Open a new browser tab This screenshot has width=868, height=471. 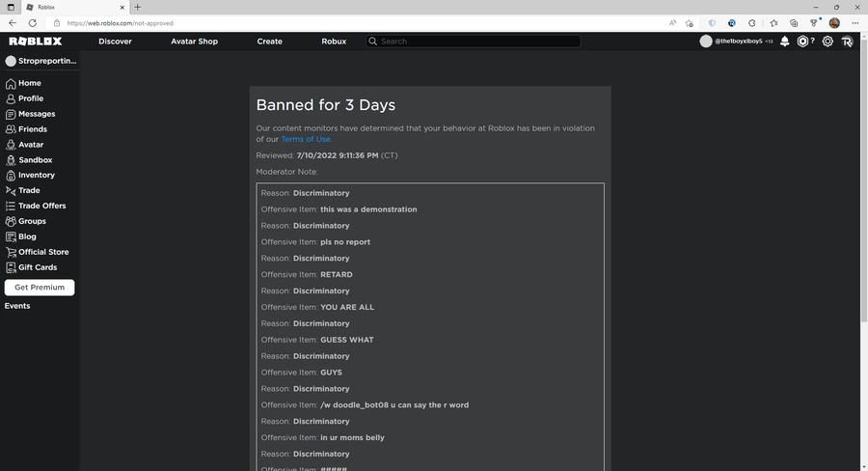coord(137,7)
